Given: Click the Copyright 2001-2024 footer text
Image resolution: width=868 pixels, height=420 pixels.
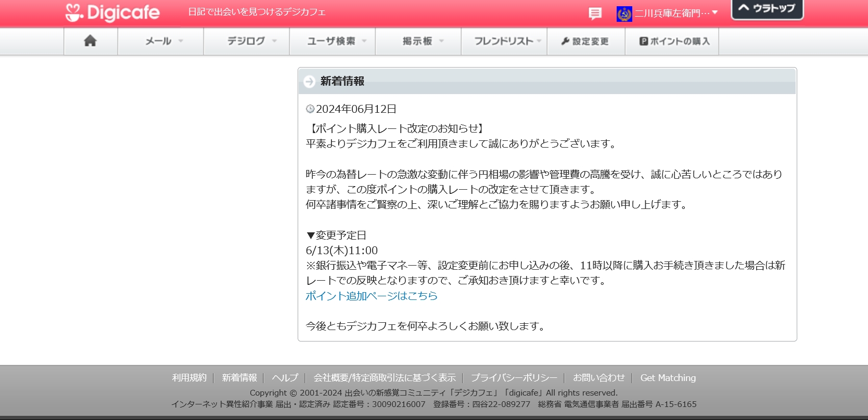Looking at the screenshot, I should [x=433, y=393].
